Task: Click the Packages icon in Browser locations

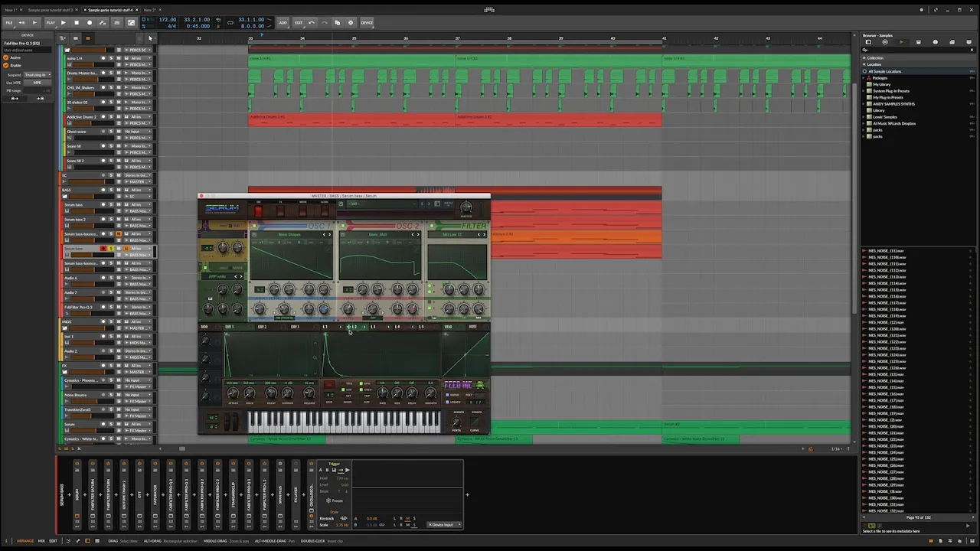Action: pos(869,78)
